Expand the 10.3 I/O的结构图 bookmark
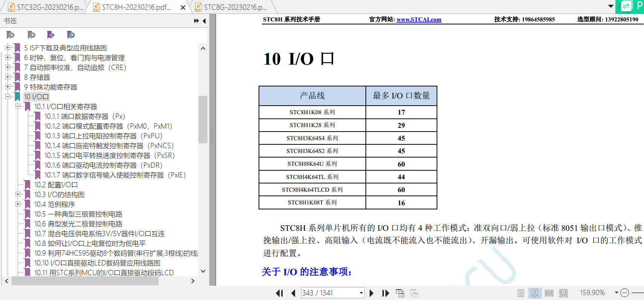This screenshot has height=300, width=644. tap(18, 194)
